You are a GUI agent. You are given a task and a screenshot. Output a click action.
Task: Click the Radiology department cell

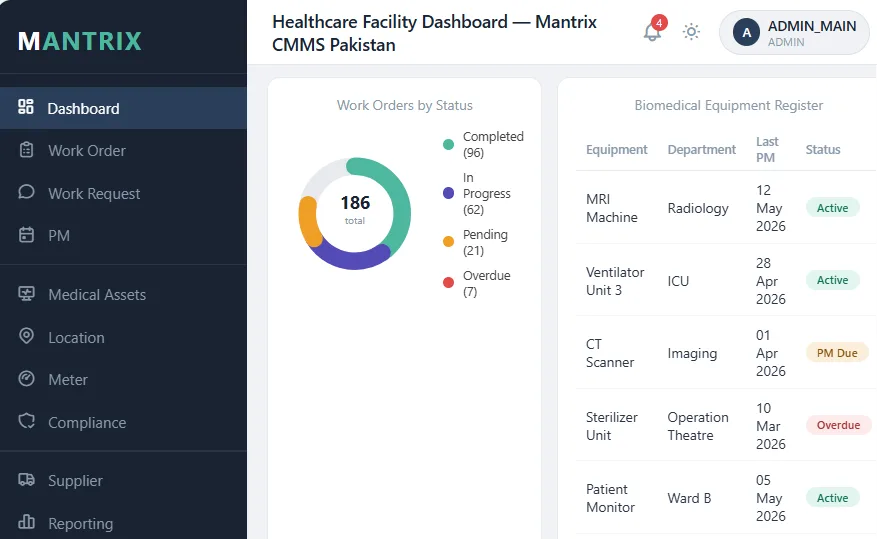(698, 209)
